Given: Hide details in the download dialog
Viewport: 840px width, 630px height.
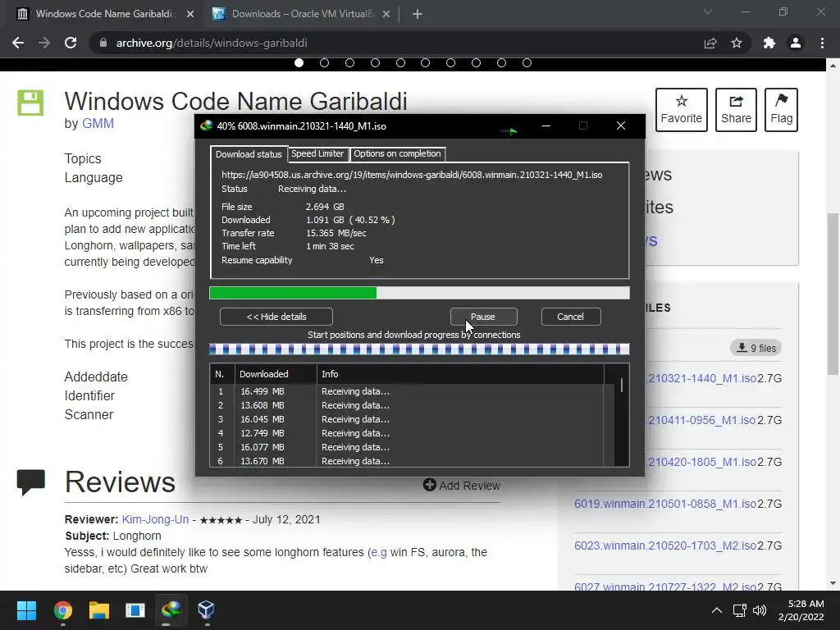Looking at the screenshot, I should (276, 317).
